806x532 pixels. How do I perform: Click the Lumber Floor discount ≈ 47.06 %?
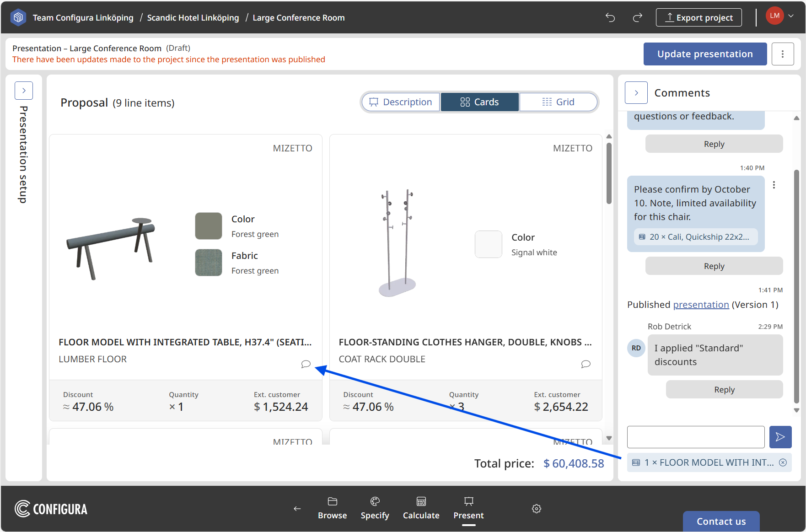point(88,407)
